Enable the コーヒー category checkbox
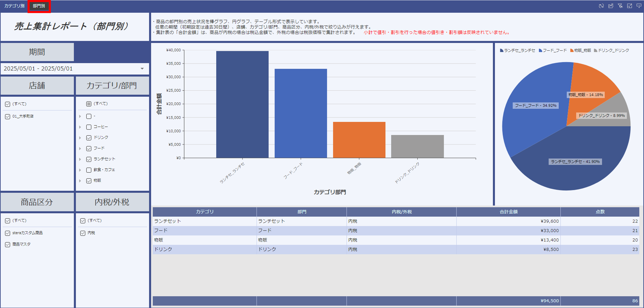This screenshot has width=644, height=308. click(x=89, y=127)
